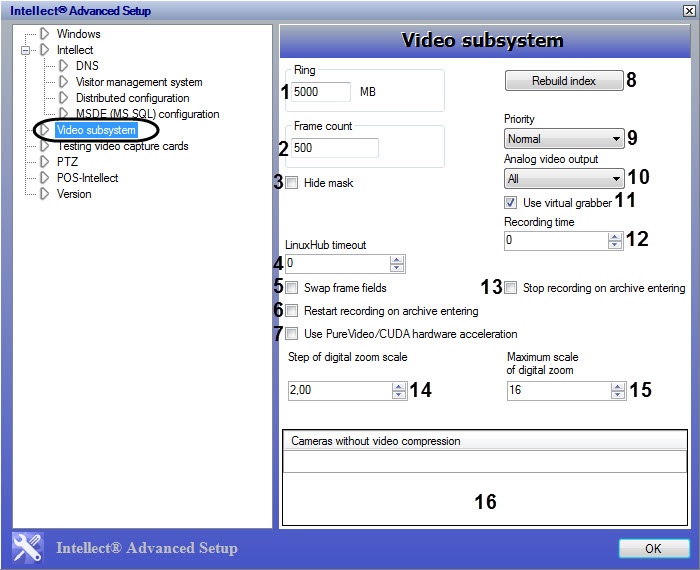Screen dimensions: 700x570
Task: Click the Frame count input field
Action: (x=335, y=148)
